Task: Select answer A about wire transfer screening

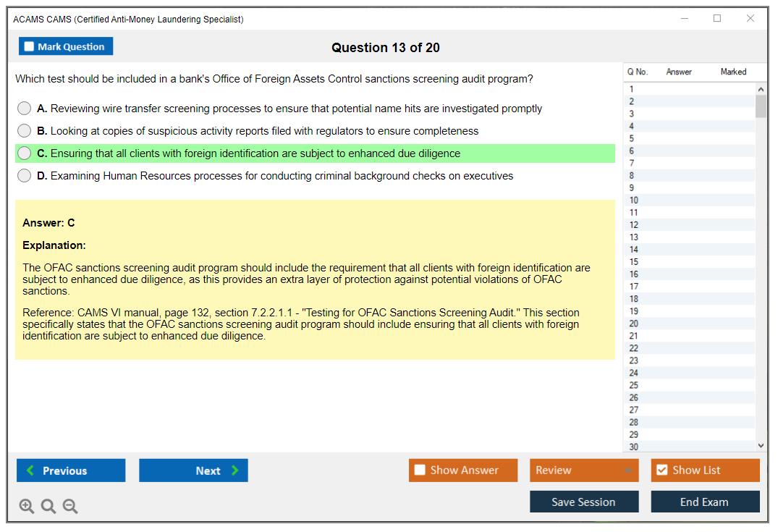Action: (x=25, y=109)
